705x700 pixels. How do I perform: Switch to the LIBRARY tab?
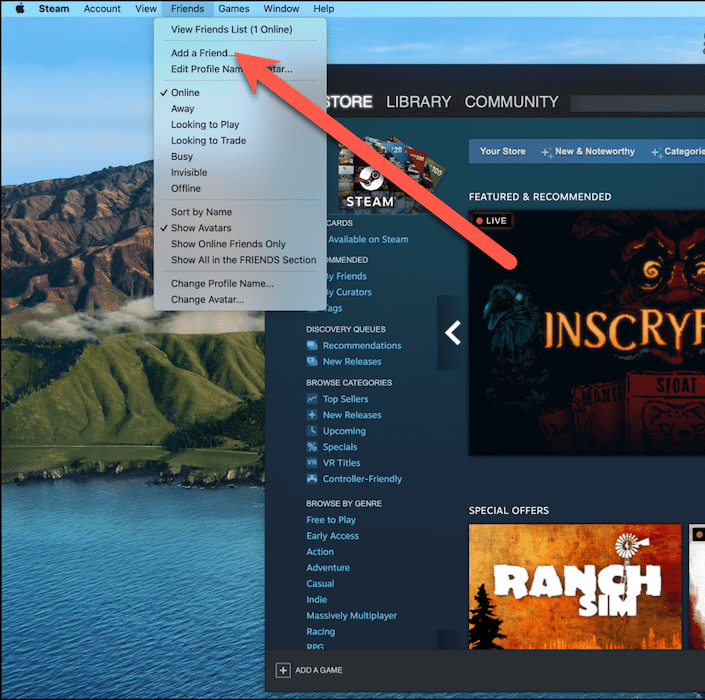coord(418,102)
